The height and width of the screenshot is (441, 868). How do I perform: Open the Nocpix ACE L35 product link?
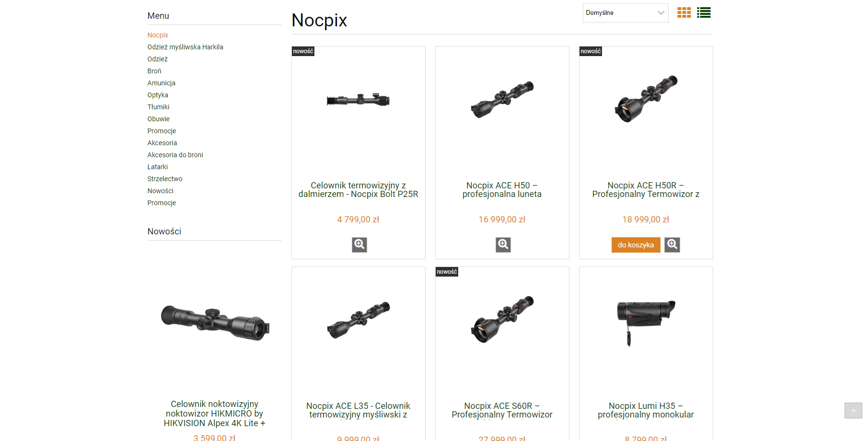(x=359, y=410)
